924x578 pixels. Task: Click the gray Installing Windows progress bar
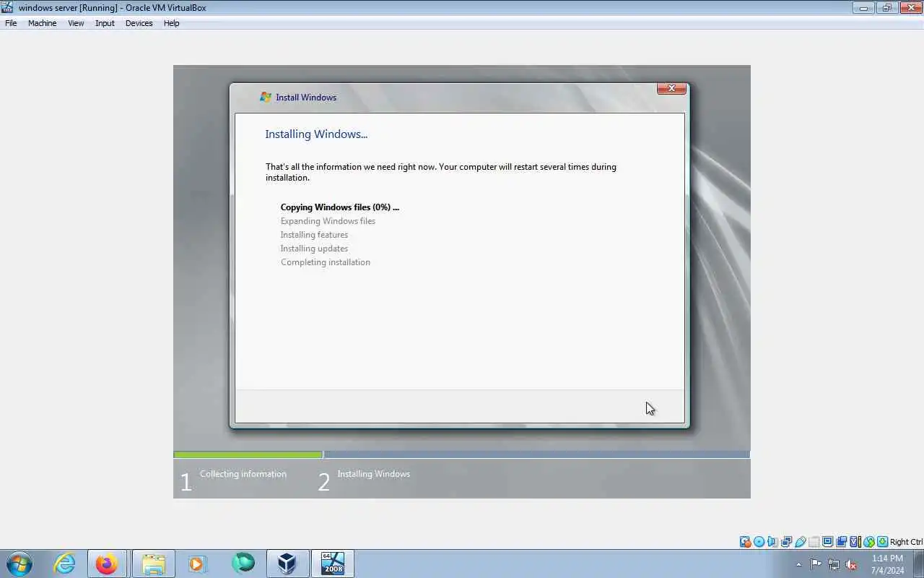pos(536,454)
